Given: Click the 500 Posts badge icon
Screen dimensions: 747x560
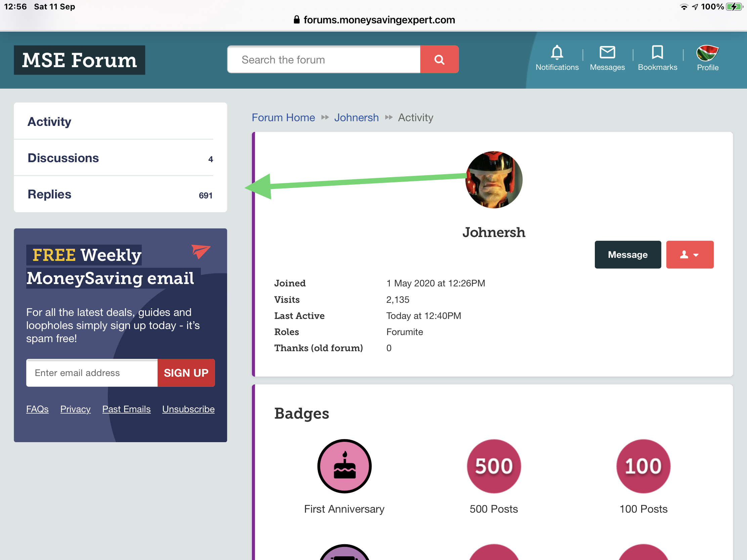Looking at the screenshot, I should coord(494,466).
